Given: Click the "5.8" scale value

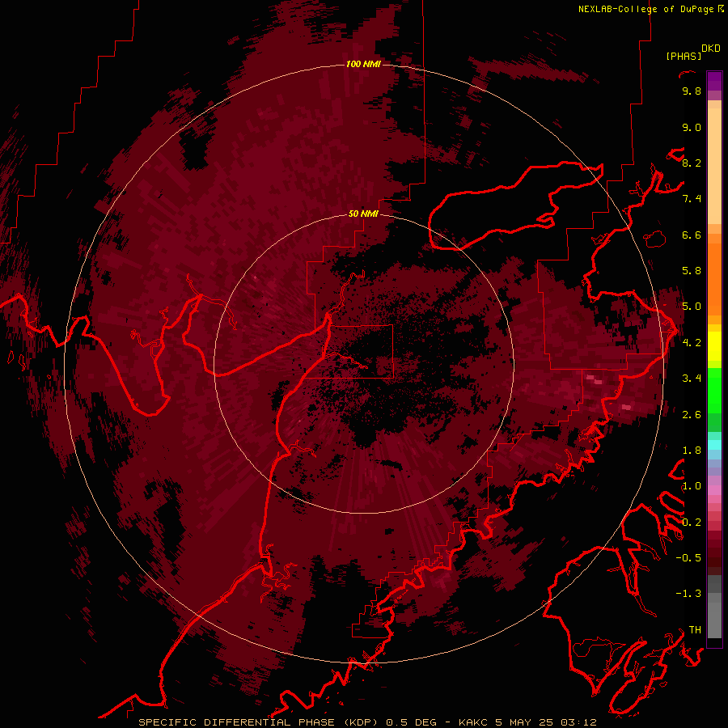Looking at the screenshot, I should (x=692, y=271).
